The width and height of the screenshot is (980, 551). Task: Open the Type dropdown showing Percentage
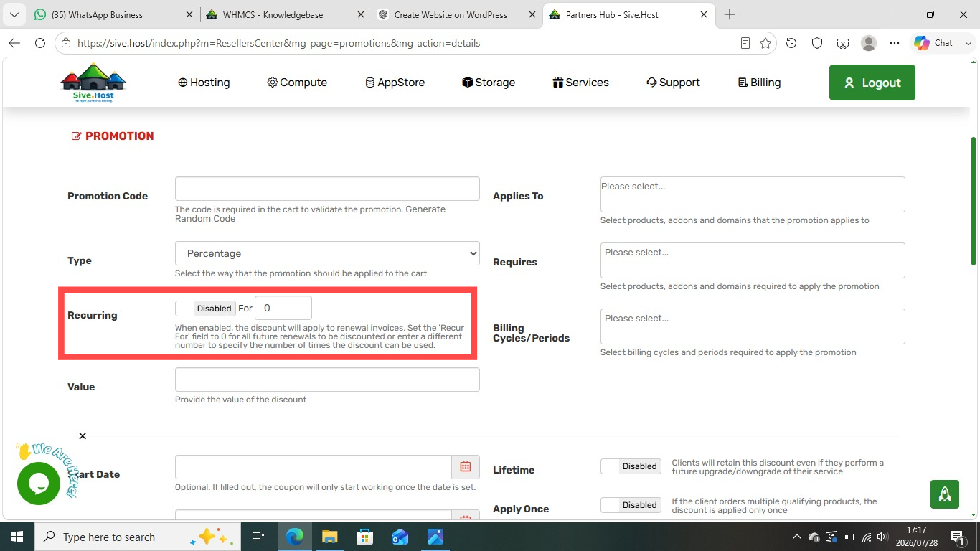click(x=327, y=253)
